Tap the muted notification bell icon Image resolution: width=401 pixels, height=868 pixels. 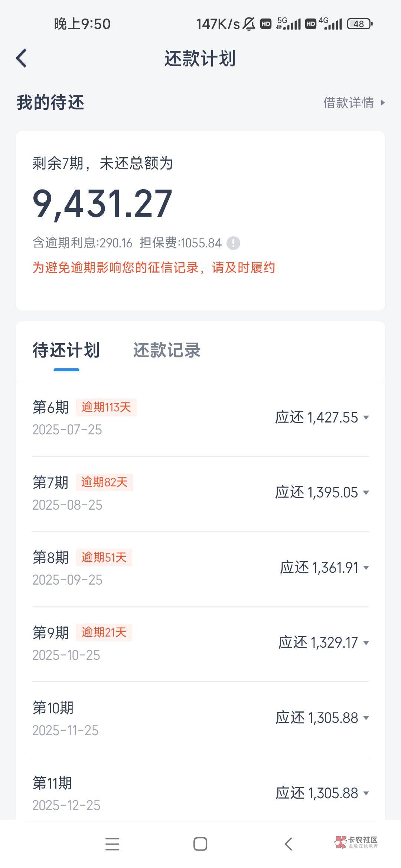pyautogui.click(x=249, y=24)
